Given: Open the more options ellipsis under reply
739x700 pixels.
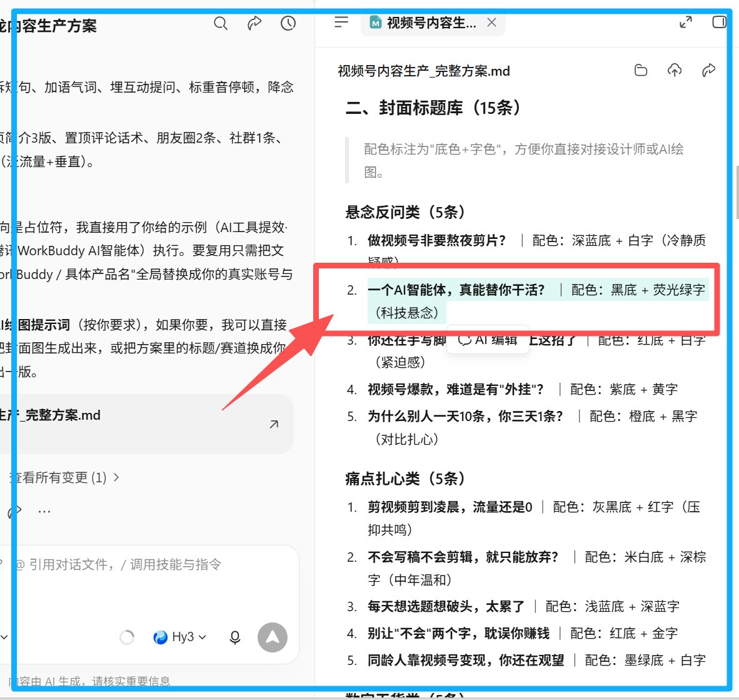Looking at the screenshot, I should click(44, 511).
